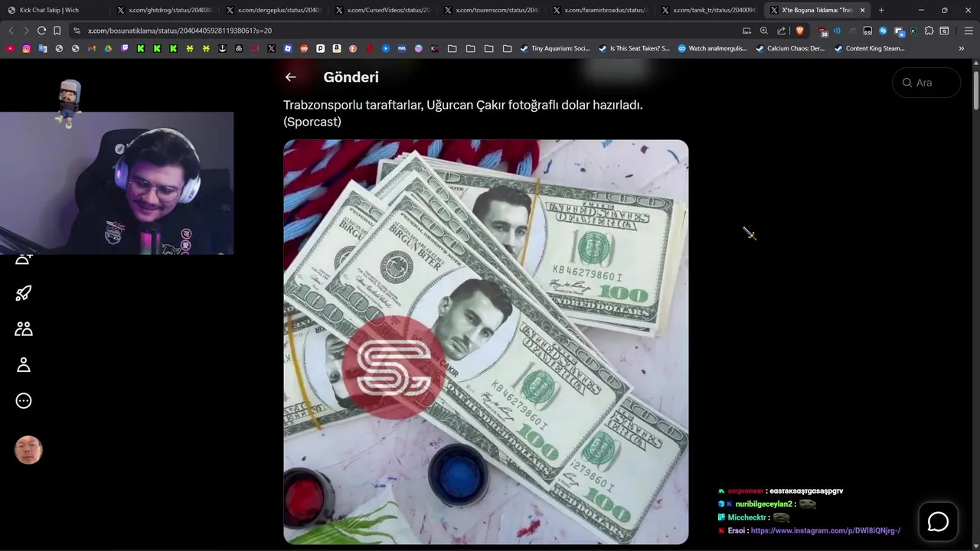980x551 pixels.
Task: Open Calcium Chaos bookmark
Action: tap(790, 48)
